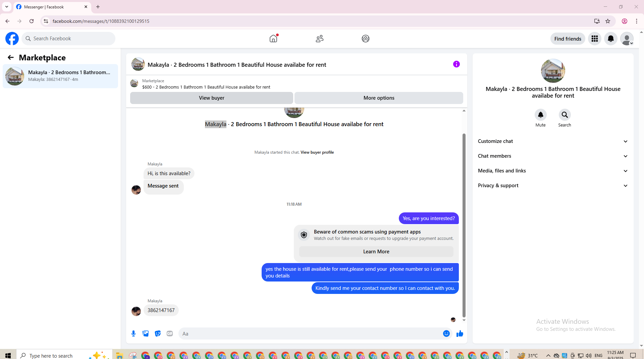Image resolution: width=644 pixels, height=359 pixels.
Task: Show hidden system tray icons
Action: [548, 355]
